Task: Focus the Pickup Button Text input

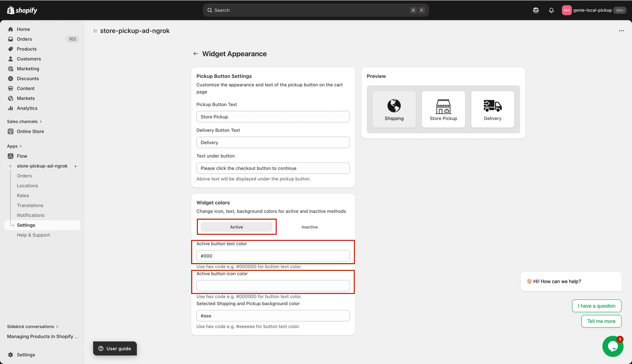Action: click(273, 117)
